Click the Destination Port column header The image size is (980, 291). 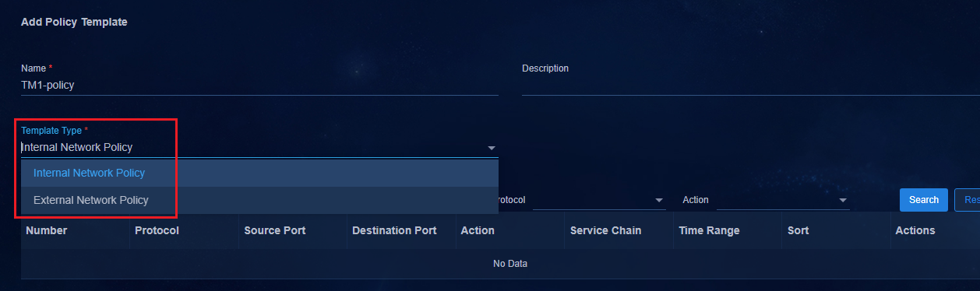pos(394,230)
